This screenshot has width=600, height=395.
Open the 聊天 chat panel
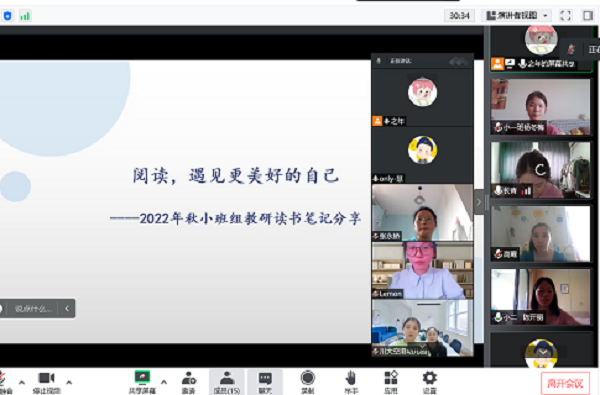pyautogui.click(x=265, y=382)
